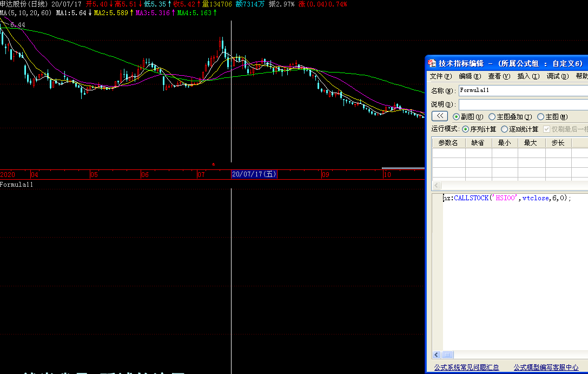Image resolution: width=588 pixels, height=374 pixels.
Task: Click the 04 month label on time axis
Action: (x=35, y=174)
